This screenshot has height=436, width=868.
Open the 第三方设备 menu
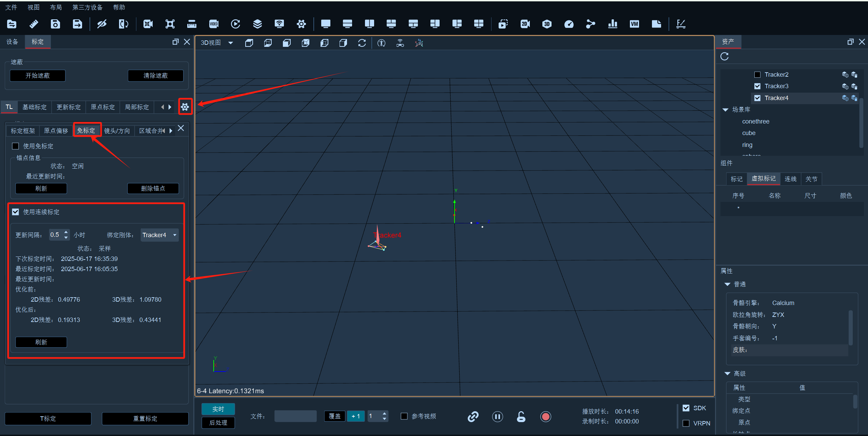[87, 7]
